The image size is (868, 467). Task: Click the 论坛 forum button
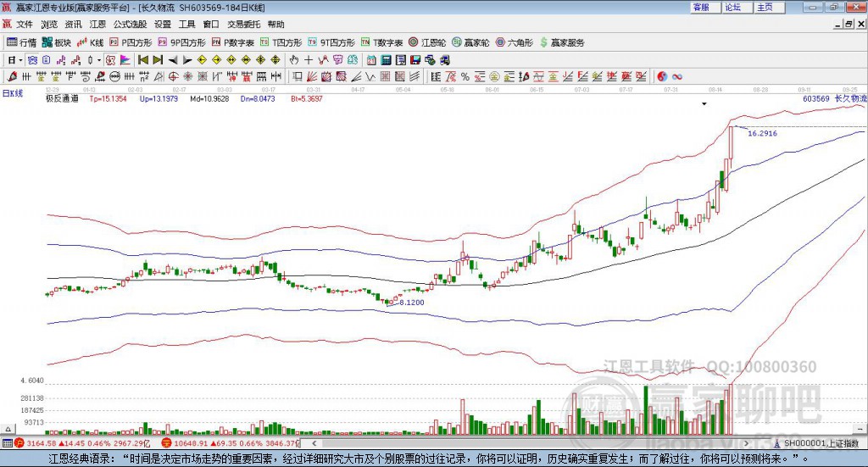click(738, 7)
